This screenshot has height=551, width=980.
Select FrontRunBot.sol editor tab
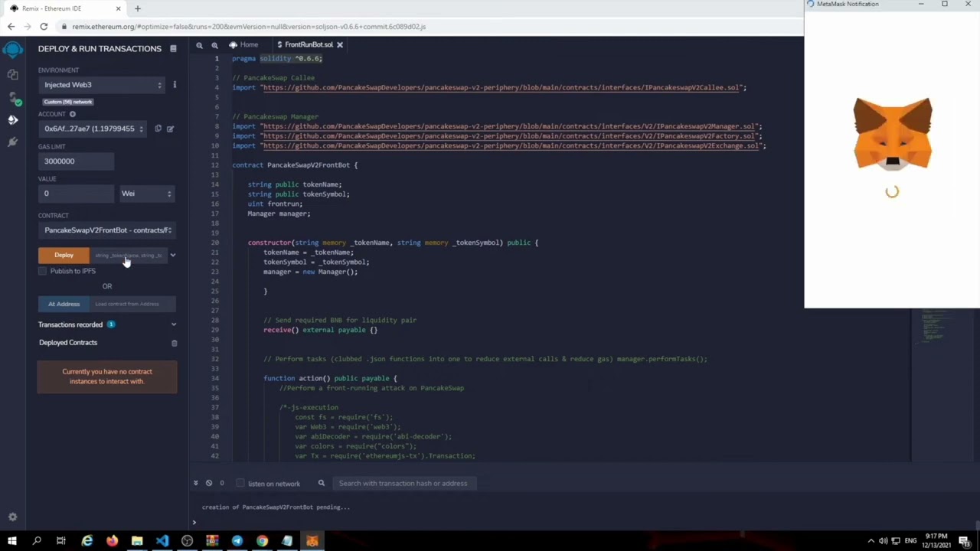click(x=309, y=45)
